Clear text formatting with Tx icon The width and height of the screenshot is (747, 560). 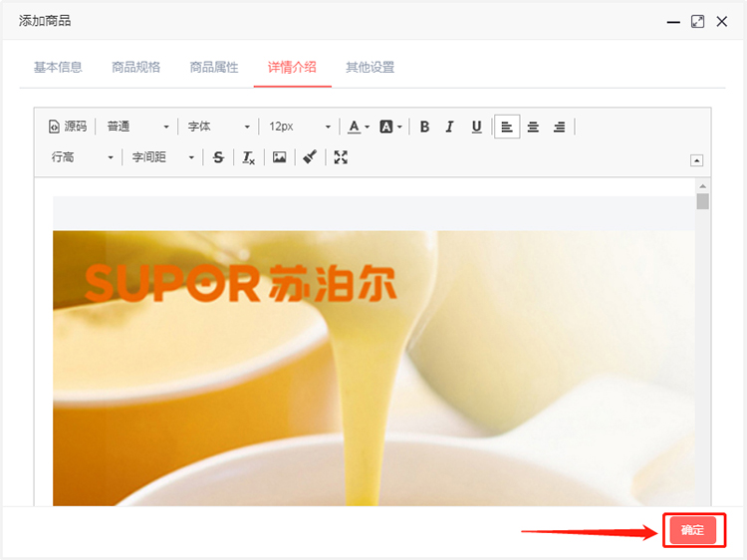[249, 157]
